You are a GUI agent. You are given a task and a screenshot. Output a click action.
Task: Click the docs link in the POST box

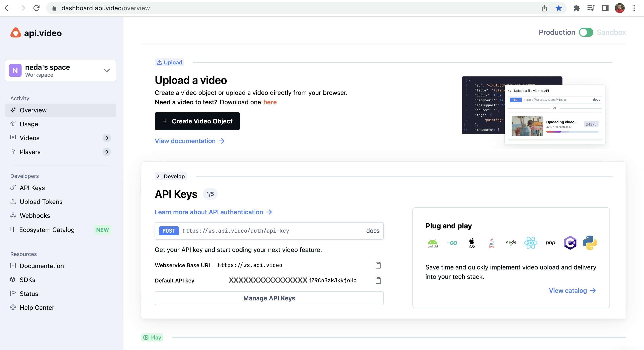pos(373,231)
